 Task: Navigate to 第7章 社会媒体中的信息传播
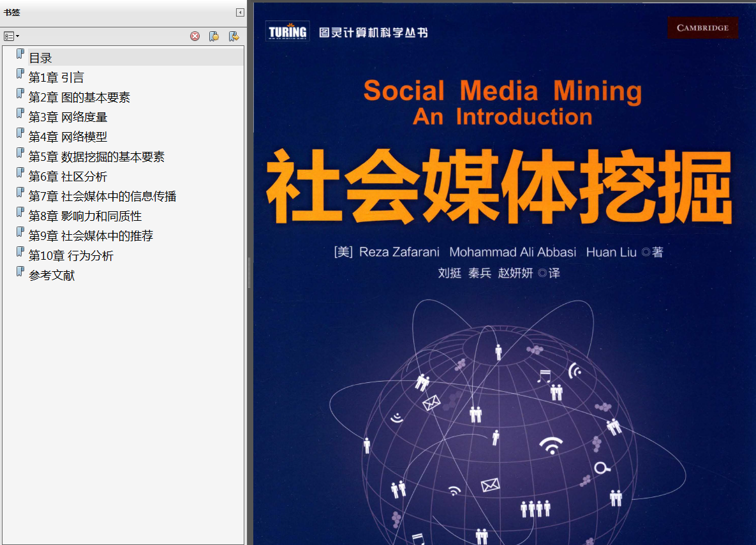pyautogui.click(x=102, y=197)
